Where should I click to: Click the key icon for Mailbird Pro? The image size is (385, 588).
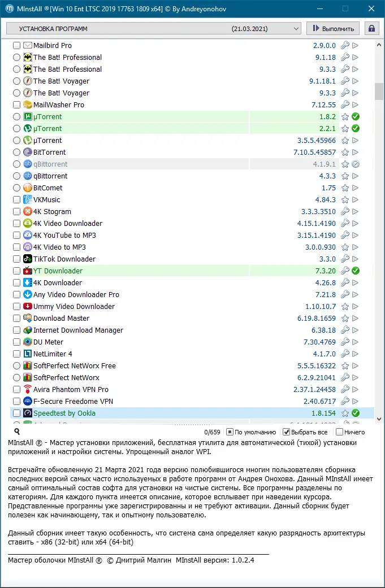click(x=345, y=45)
